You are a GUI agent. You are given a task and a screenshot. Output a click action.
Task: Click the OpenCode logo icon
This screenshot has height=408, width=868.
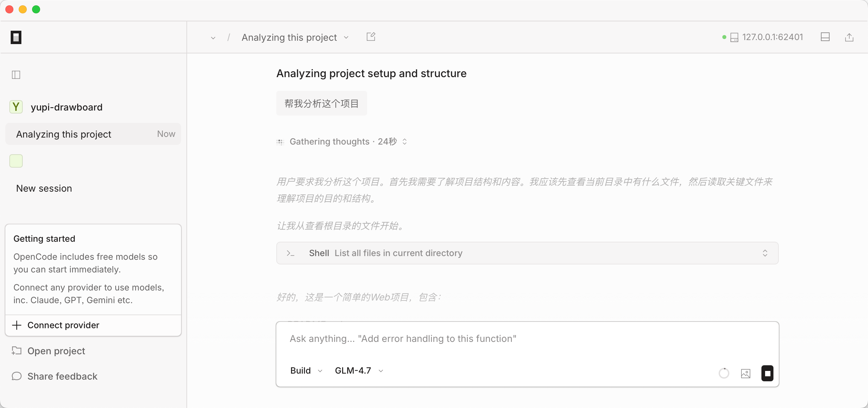tap(16, 37)
